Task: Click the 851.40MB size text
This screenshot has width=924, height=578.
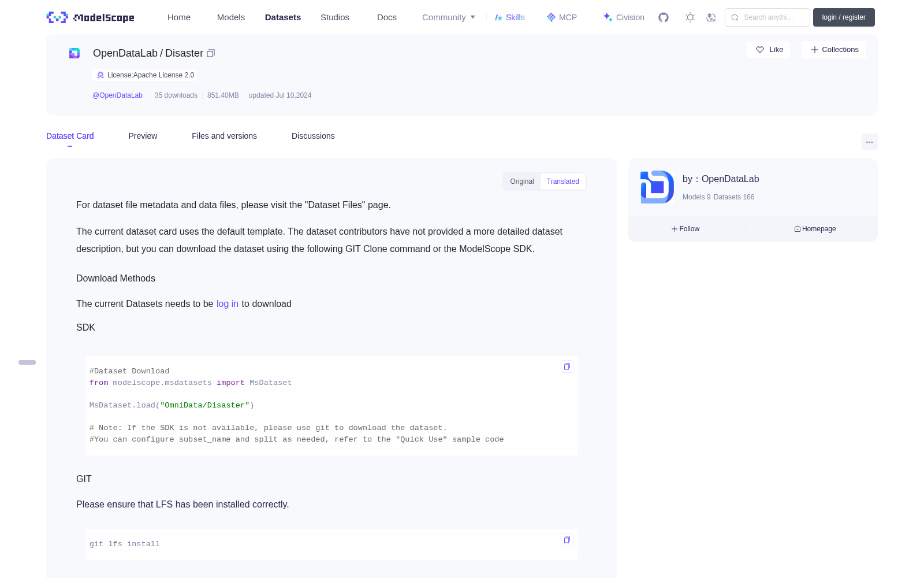Action: [x=223, y=95]
